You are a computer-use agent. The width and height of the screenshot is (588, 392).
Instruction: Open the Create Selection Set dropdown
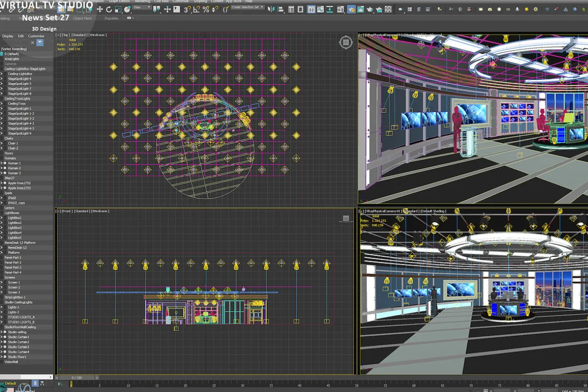(247, 7)
